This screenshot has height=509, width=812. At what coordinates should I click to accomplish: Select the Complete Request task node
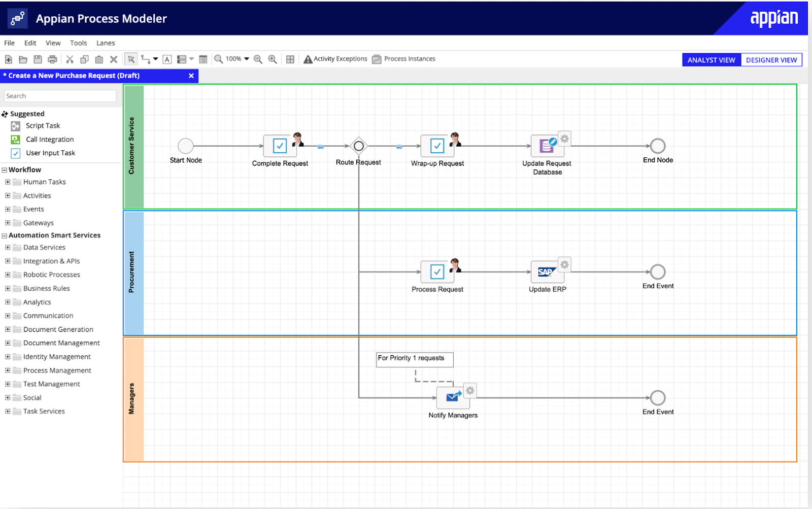coord(280,146)
